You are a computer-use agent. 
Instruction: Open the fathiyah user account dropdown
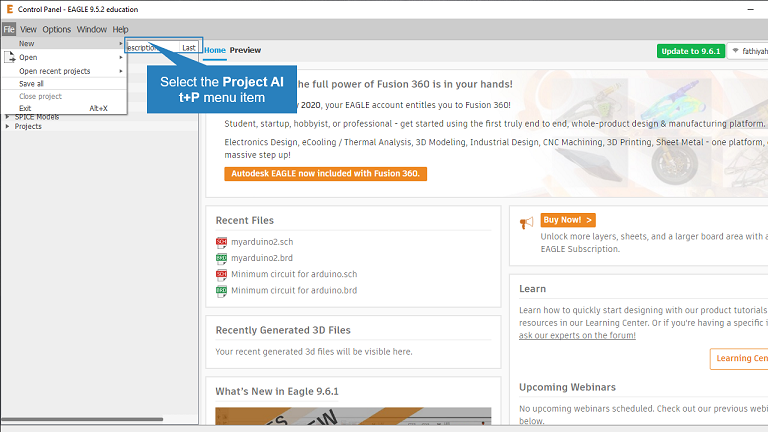click(x=748, y=51)
